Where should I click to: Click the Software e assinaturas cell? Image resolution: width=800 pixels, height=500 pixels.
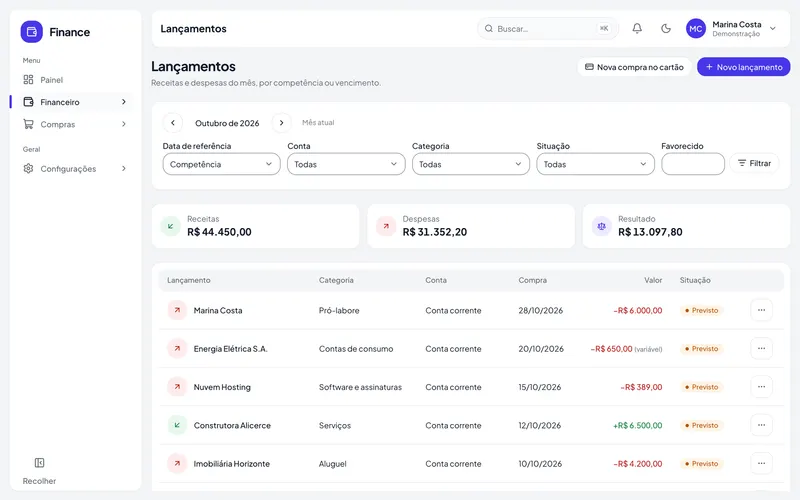[360, 387]
